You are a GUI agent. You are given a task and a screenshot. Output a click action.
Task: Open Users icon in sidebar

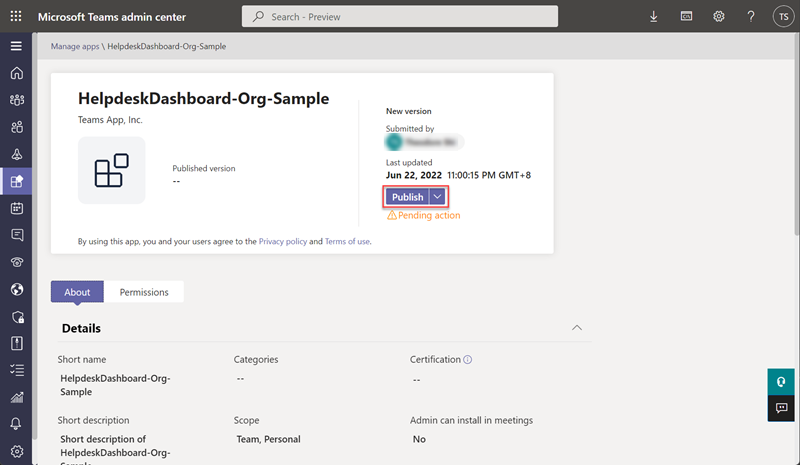point(17,127)
